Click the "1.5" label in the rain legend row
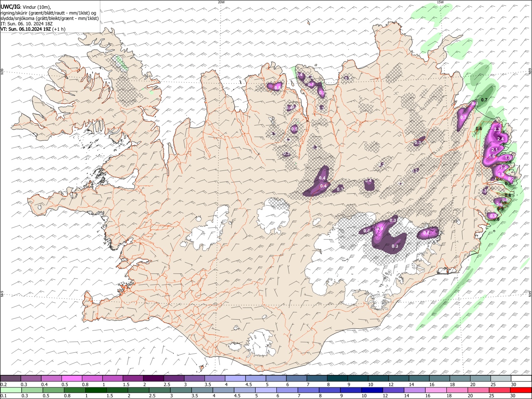Viewport: 532px width, 399px height. coord(110,396)
